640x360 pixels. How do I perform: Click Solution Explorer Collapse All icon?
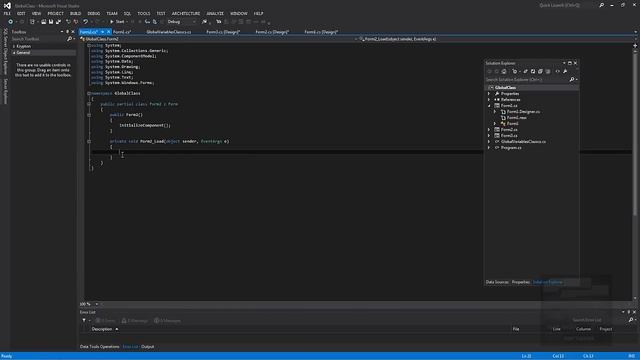tap(540, 71)
